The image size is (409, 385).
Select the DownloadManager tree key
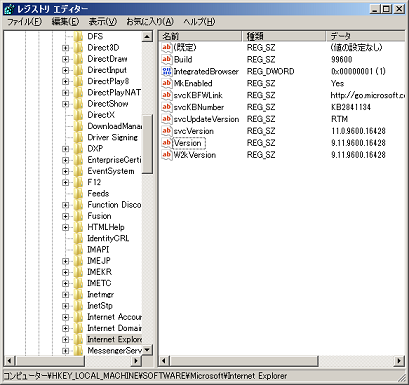(x=114, y=126)
